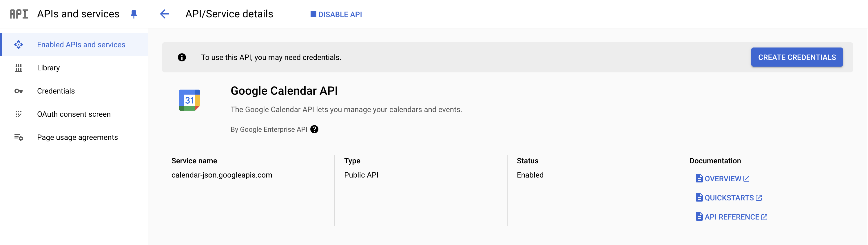
Task: Open the Overview documentation link
Action: pyautogui.click(x=723, y=179)
